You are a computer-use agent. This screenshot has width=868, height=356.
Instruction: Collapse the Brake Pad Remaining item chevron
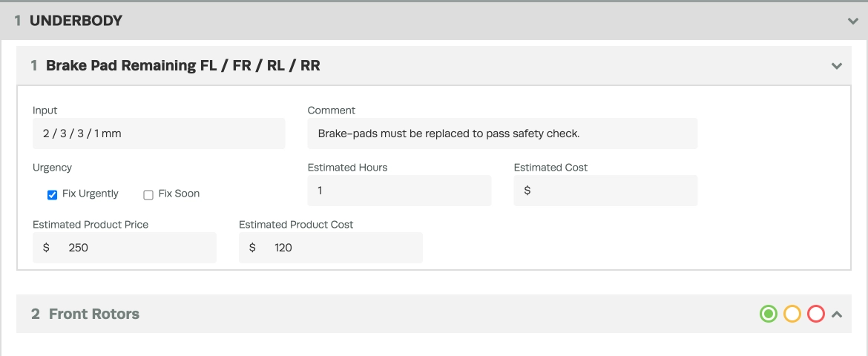(x=836, y=66)
